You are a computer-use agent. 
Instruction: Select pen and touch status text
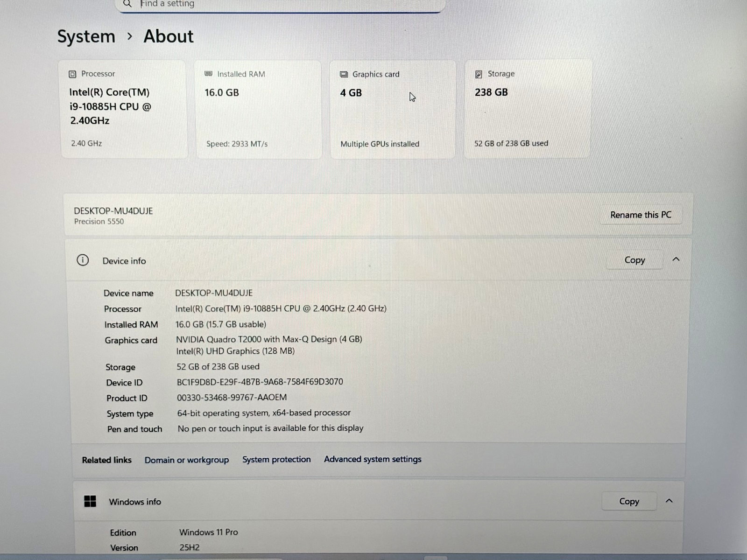[270, 428]
